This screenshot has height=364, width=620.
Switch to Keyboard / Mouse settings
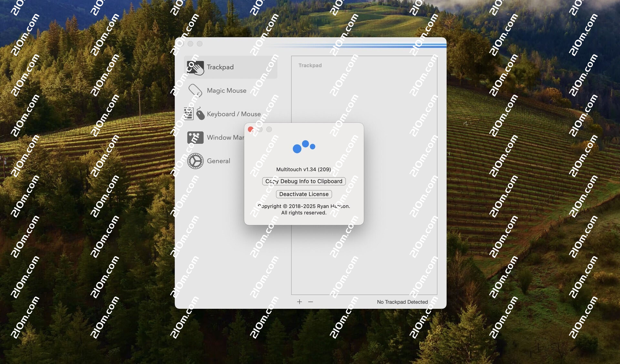pos(231,114)
